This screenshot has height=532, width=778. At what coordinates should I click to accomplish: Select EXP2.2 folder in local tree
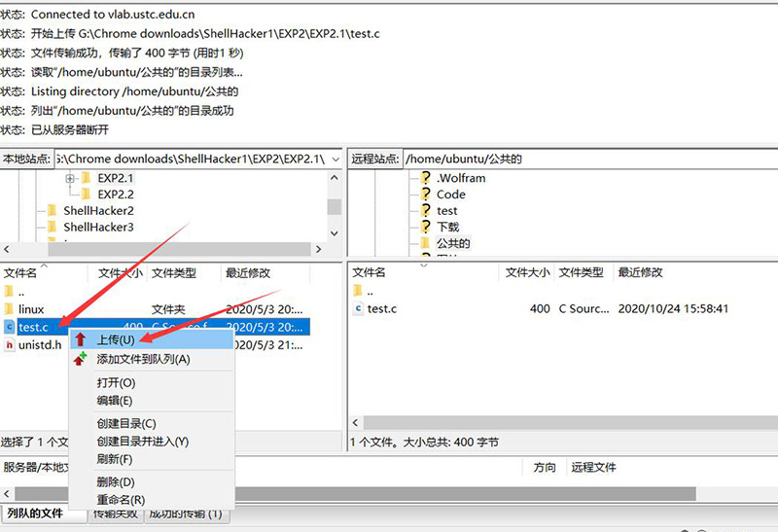coord(115,195)
